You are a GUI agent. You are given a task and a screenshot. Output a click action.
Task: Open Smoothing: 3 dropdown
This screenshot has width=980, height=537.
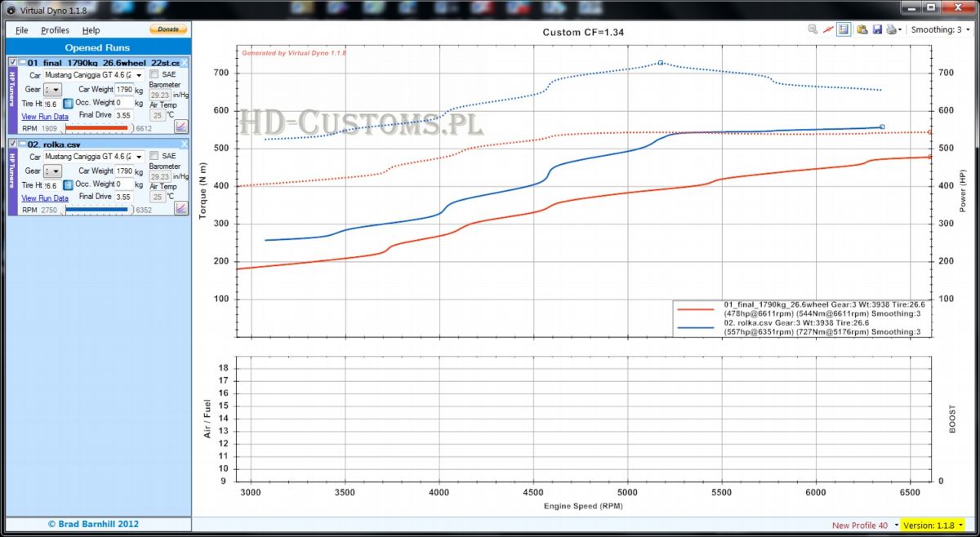[942, 29]
